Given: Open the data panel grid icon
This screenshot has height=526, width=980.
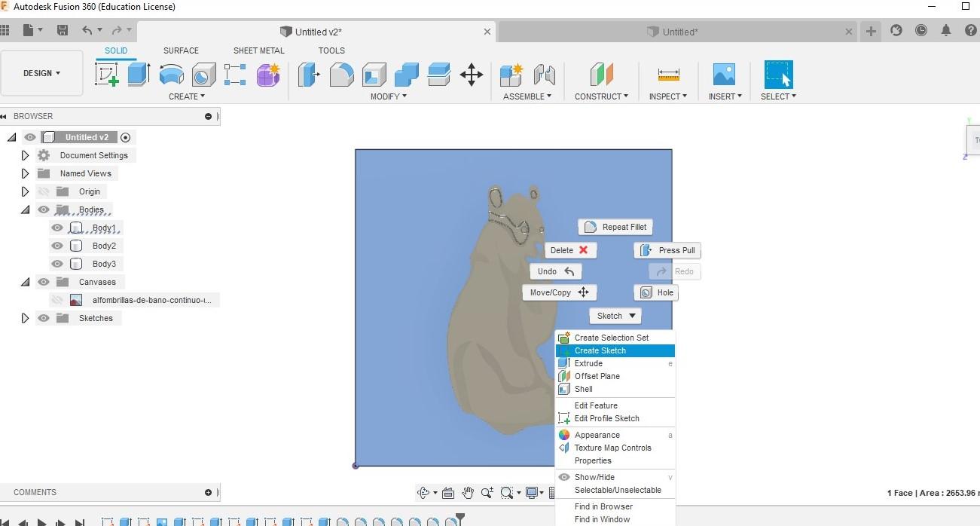Looking at the screenshot, I should click(x=5, y=30).
